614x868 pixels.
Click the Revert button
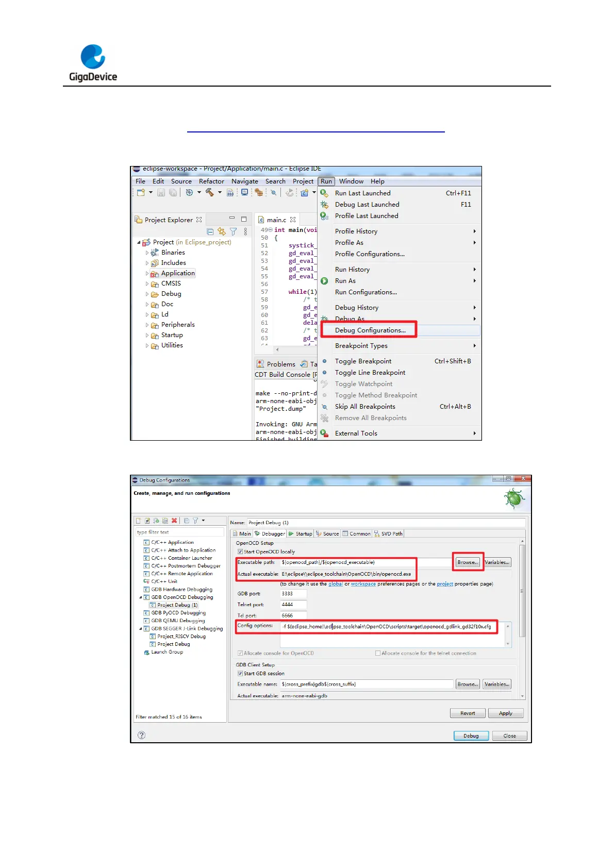pyautogui.click(x=468, y=713)
